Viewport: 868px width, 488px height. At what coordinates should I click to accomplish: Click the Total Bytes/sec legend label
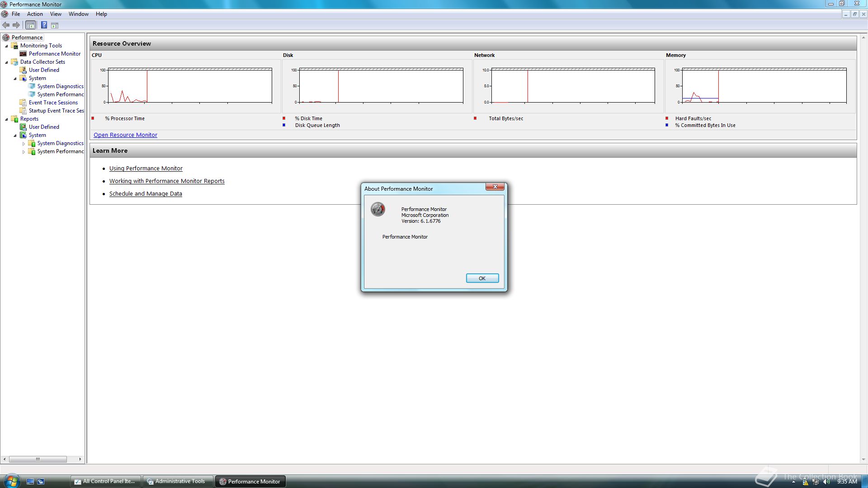506,119
